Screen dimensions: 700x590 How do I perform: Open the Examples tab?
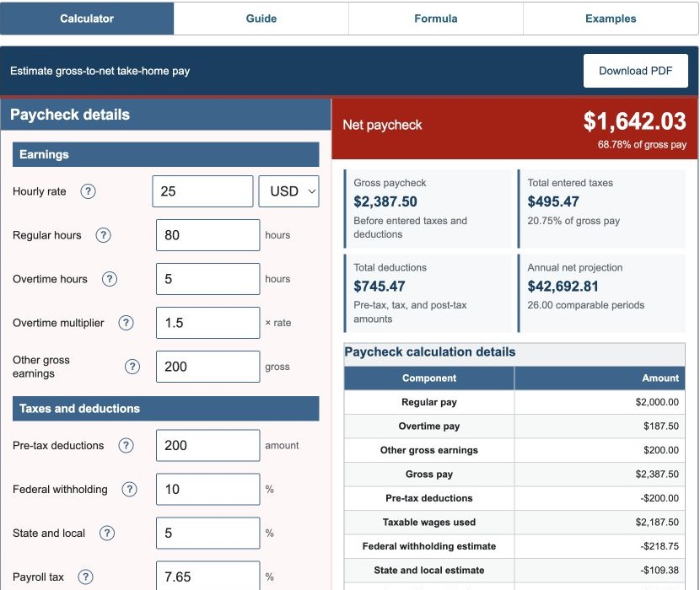(x=611, y=19)
